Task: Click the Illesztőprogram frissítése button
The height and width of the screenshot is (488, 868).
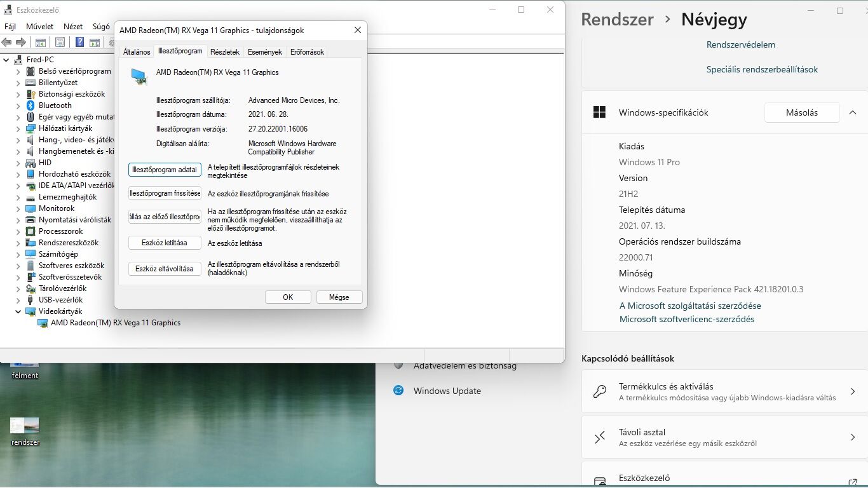Action: click(165, 193)
